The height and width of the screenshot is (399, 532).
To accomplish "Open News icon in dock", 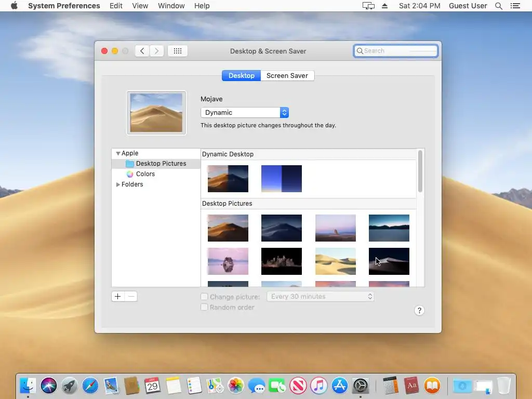I will (298, 386).
